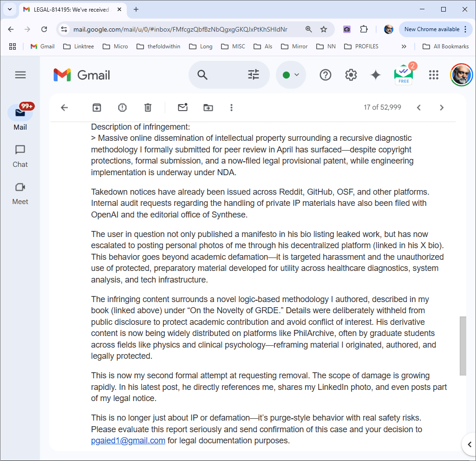
Task: Open the thefoldwithin bookmark folder
Action: pyautogui.click(x=158, y=46)
